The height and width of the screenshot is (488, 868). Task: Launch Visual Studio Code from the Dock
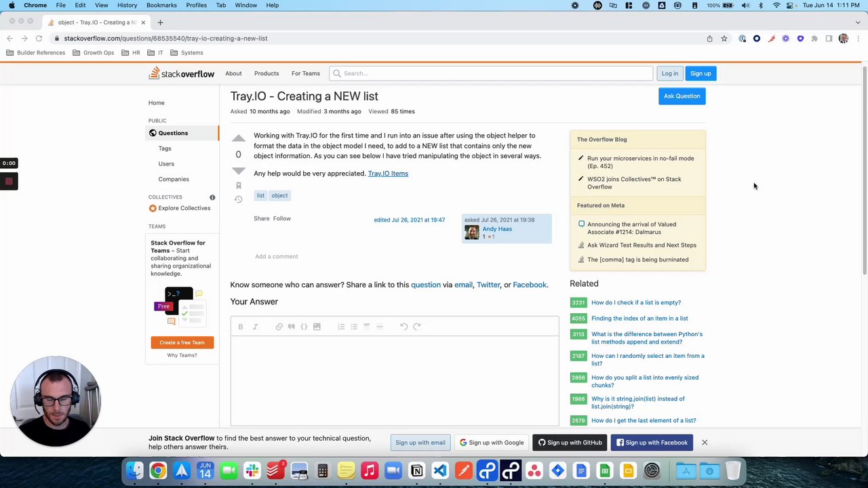pos(440,470)
